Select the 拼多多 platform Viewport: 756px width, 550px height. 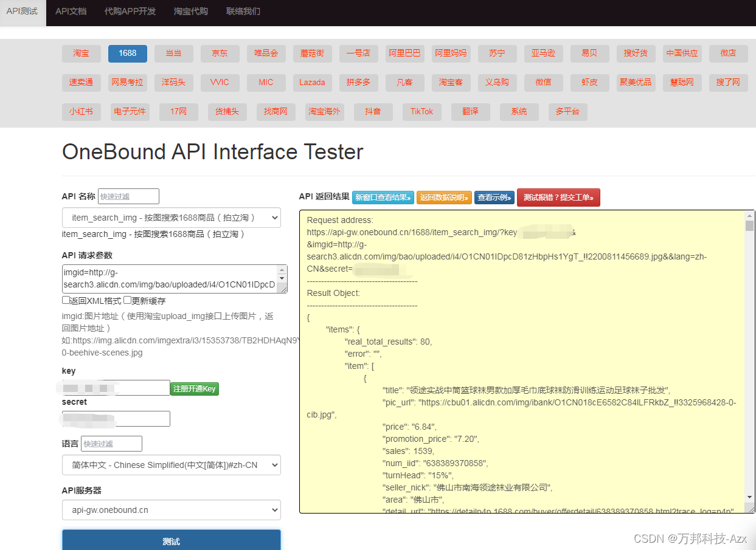click(359, 83)
